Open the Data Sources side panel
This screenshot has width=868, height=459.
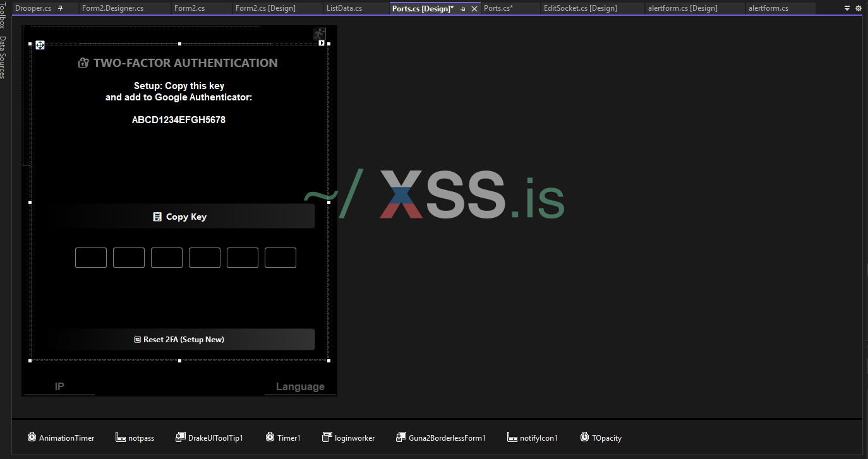(x=3, y=57)
